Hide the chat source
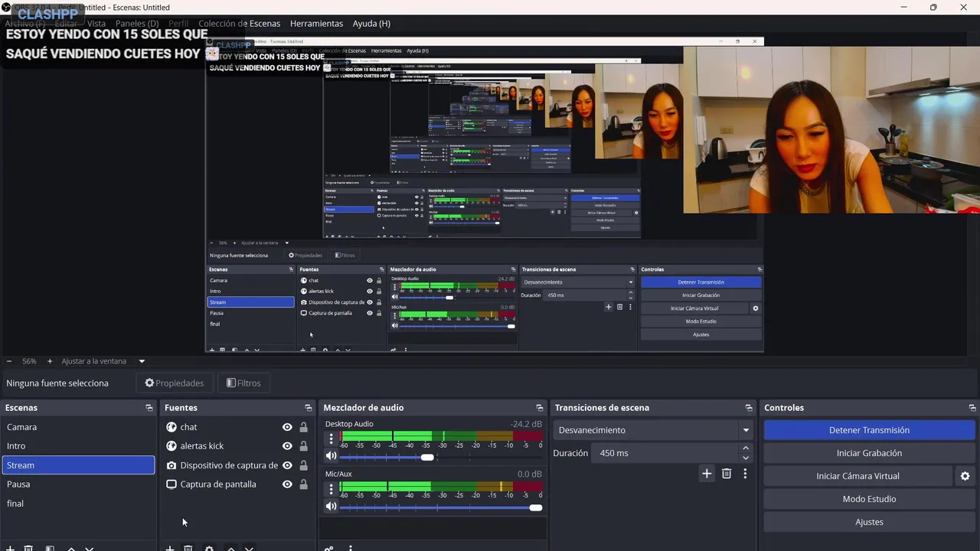The height and width of the screenshot is (551, 980). coord(287,427)
